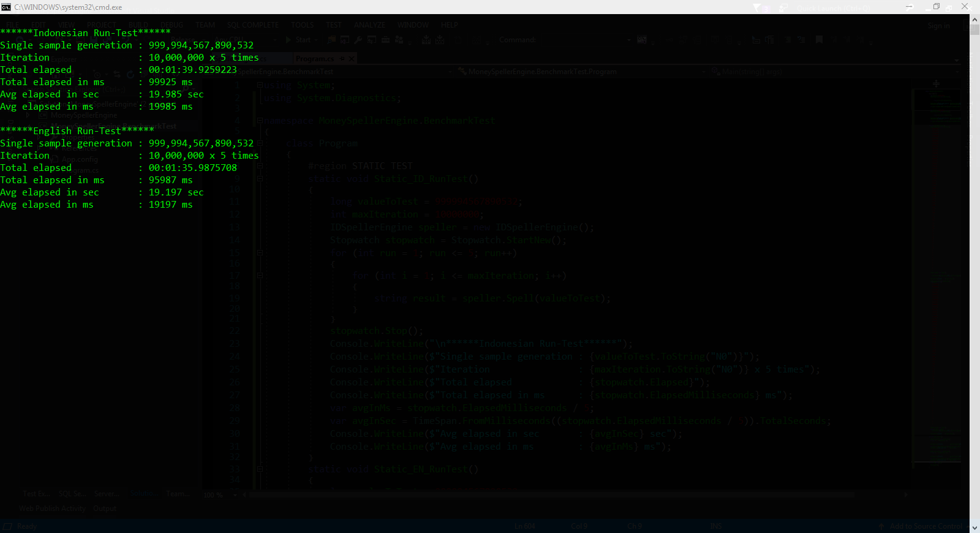Switch to the Test Ex... panel tab
Image resolution: width=980 pixels, height=533 pixels.
(x=36, y=494)
